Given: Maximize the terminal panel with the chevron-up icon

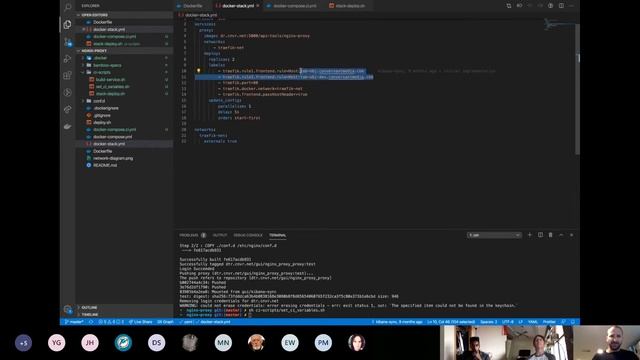Looking at the screenshot, I should point(561,235).
